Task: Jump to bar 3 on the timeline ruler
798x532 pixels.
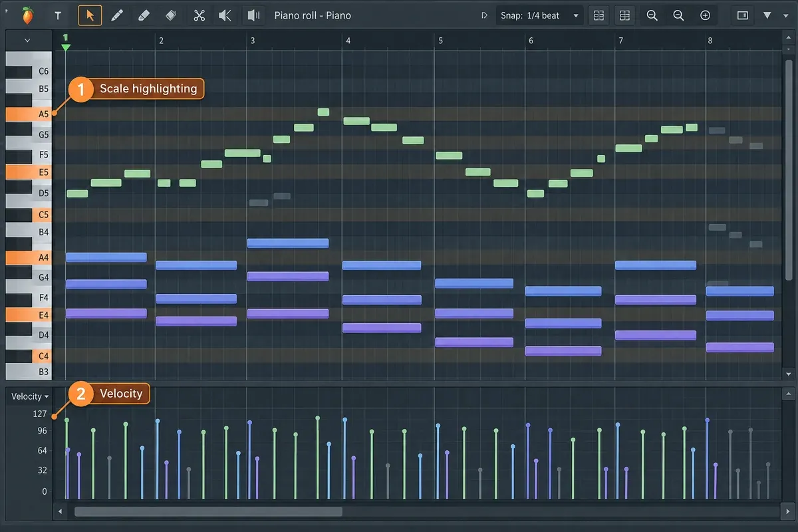Action: [x=252, y=41]
